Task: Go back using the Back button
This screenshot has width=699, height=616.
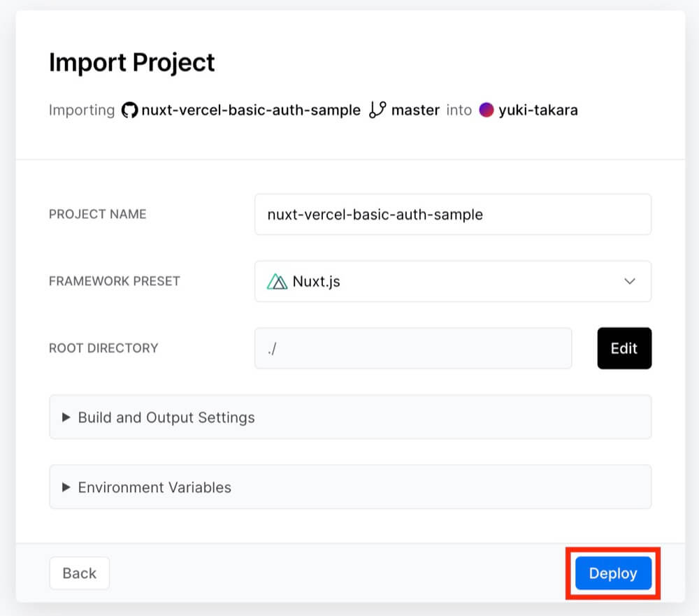Action: coord(79,573)
